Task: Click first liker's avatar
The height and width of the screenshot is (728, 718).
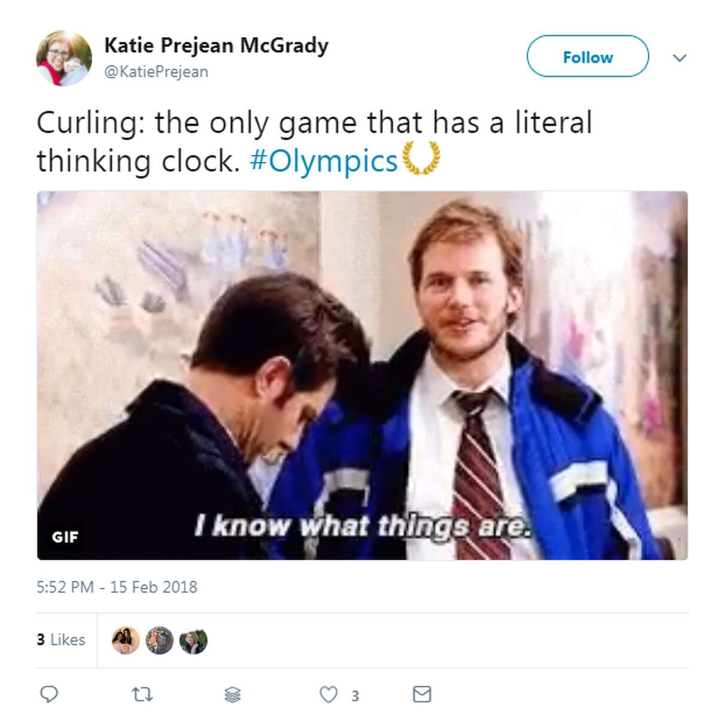Action: tap(126, 641)
